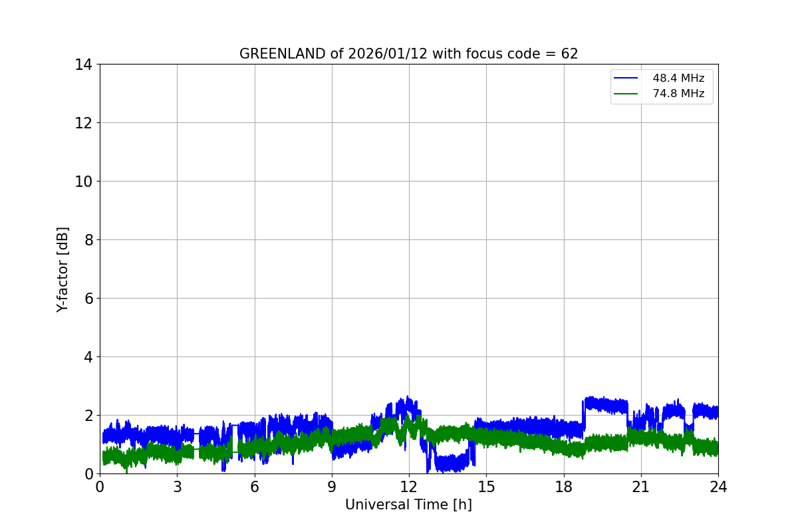Click the y-axis tick label 6

(88, 299)
